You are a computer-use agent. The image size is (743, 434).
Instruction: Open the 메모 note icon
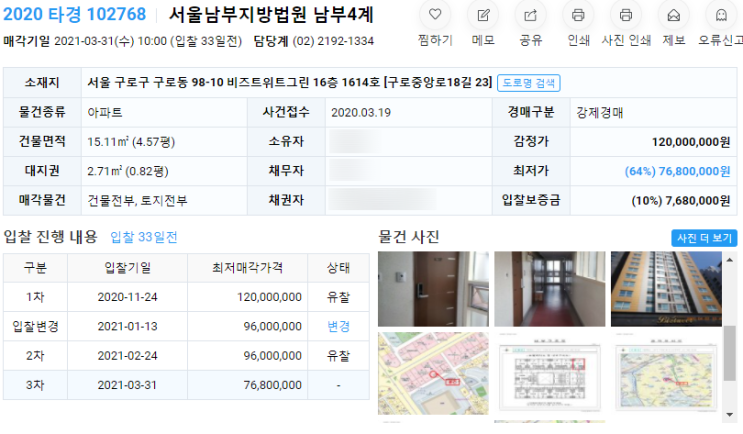click(x=483, y=15)
